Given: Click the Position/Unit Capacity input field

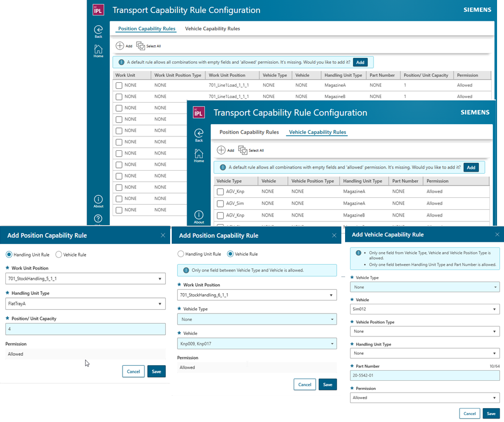Looking at the screenshot, I should [x=85, y=328].
